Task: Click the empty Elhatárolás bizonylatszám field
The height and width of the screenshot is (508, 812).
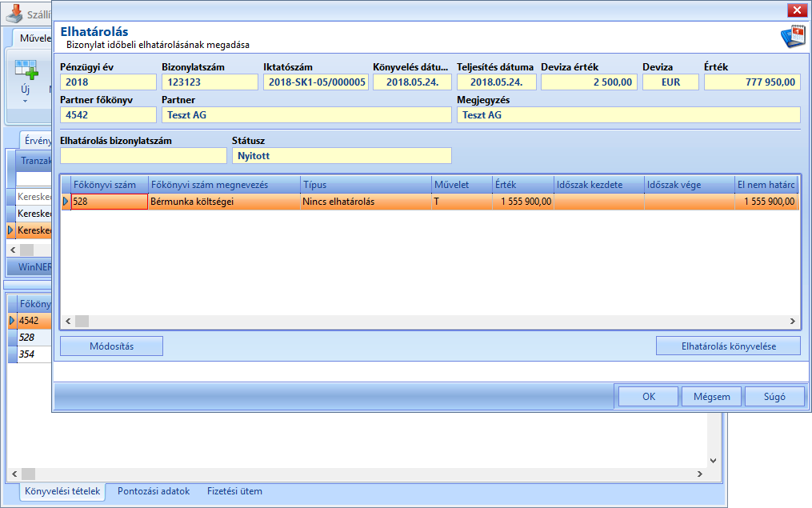Action: click(143, 156)
